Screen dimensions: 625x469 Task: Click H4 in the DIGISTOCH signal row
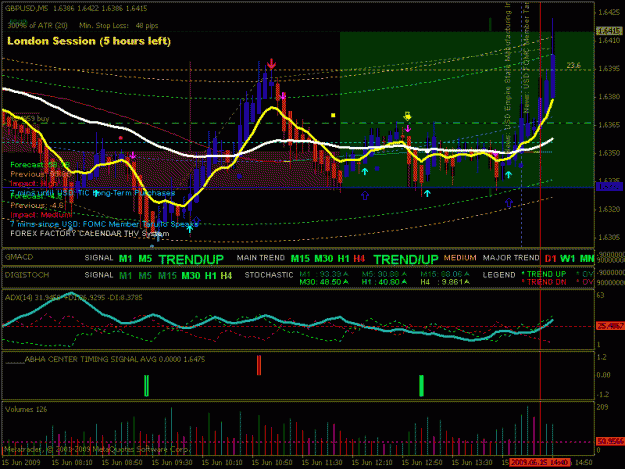coord(226,276)
